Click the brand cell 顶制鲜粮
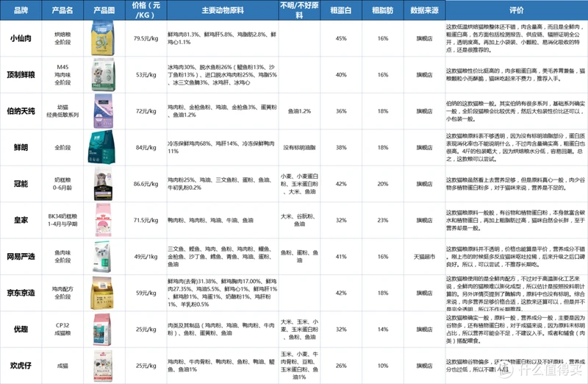588x384 pixels. click(x=21, y=75)
